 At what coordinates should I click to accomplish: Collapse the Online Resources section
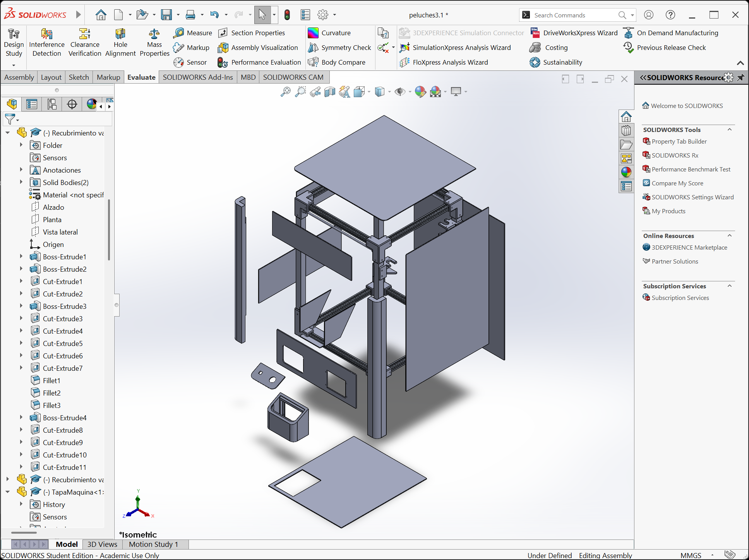tap(730, 236)
